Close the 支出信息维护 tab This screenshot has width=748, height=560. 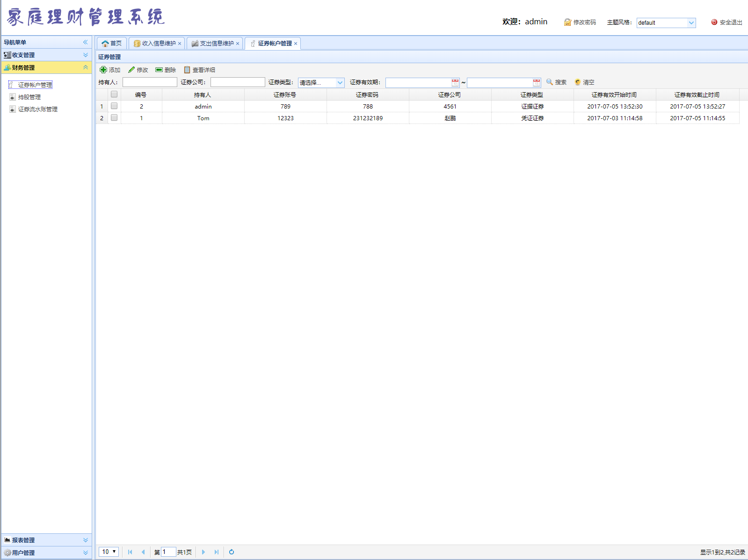238,44
